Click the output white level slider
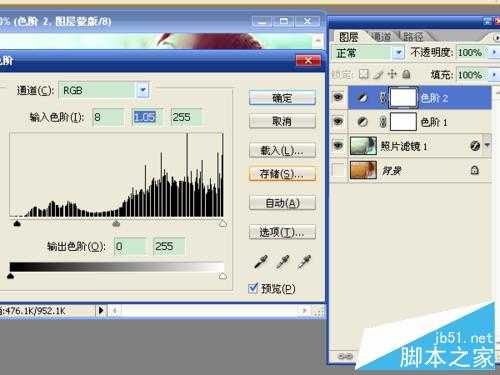Viewport: 500px width, 375px height. tap(223, 276)
